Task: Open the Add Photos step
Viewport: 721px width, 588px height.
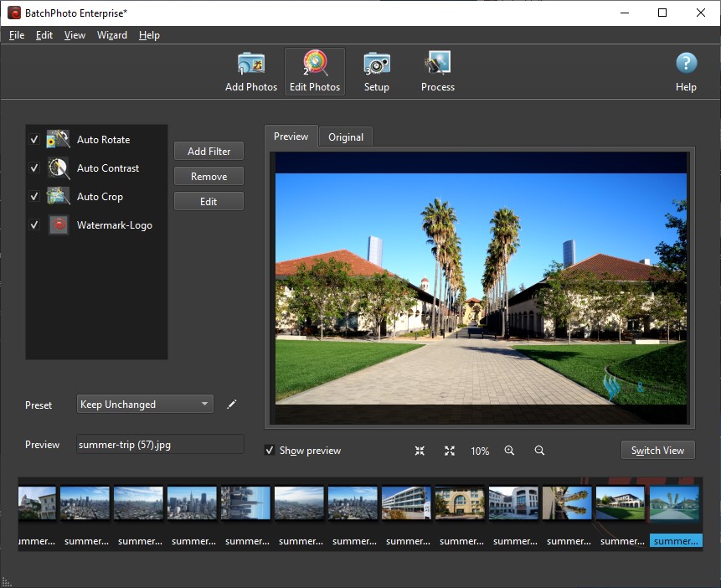Action: 250,72
